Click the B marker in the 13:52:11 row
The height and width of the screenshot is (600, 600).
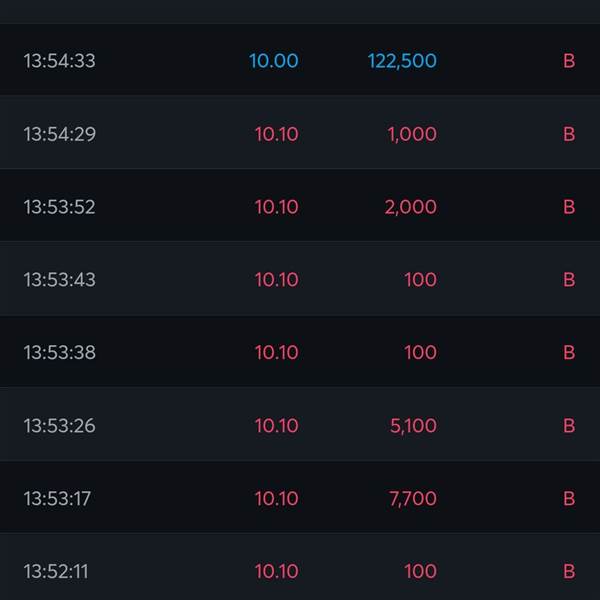coord(569,572)
